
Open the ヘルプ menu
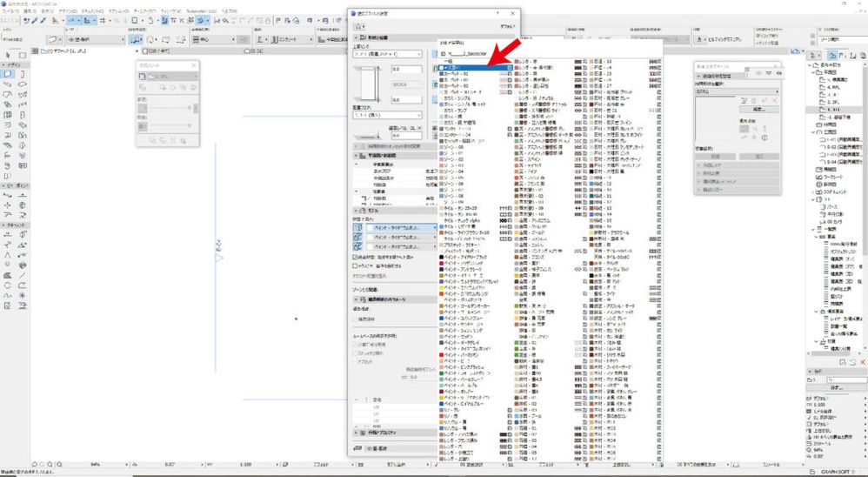229,11
